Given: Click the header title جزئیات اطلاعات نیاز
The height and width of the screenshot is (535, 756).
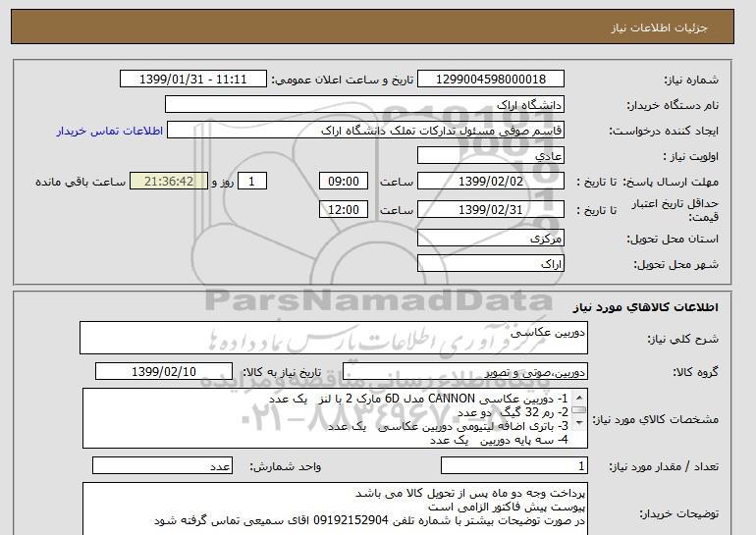Looking at the screenshot, I should tap(659, 27).
